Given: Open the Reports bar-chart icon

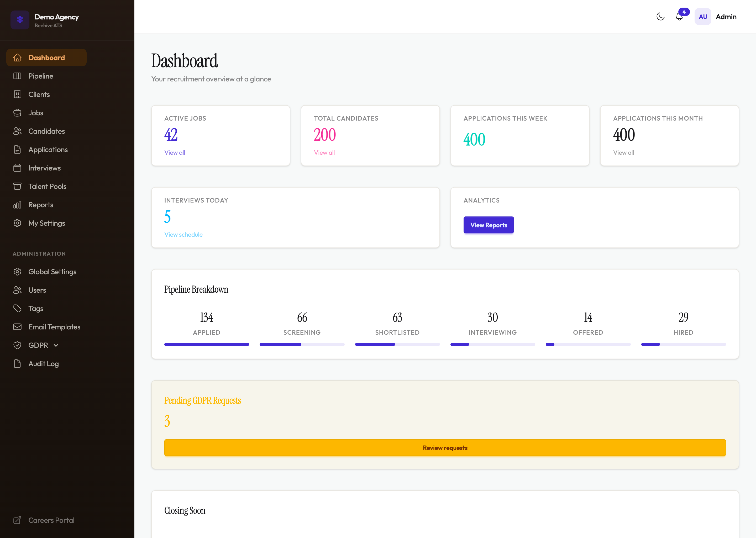Looking at the screenshot, I should coord(18,205).
